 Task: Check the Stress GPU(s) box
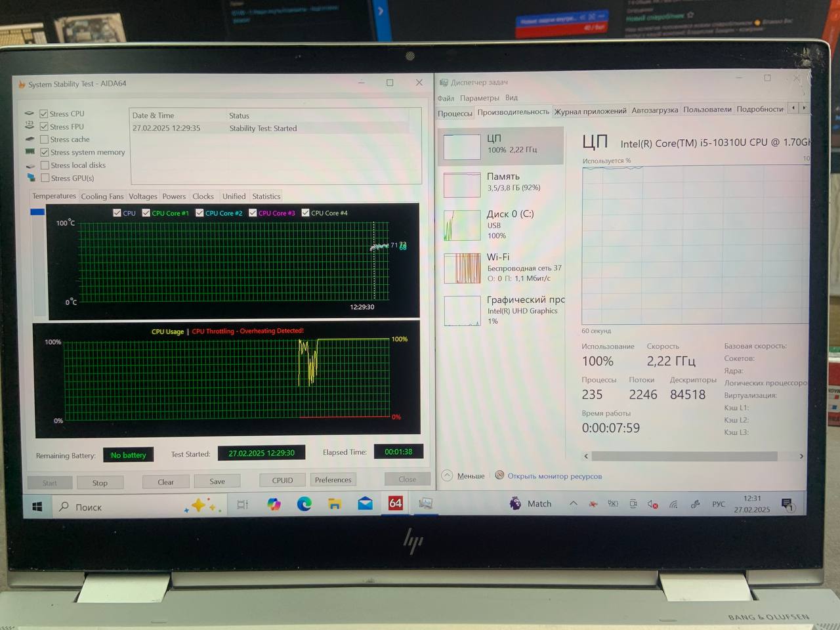45,178
